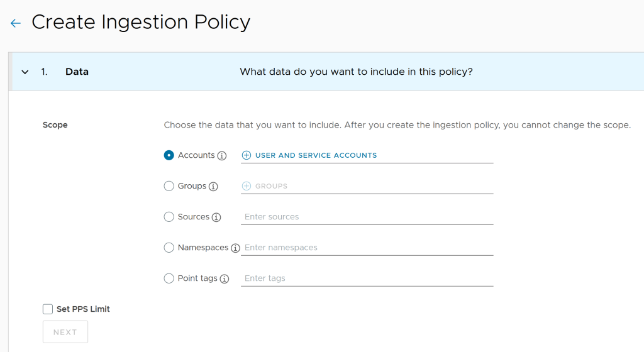The width and height of the screenshot is (644, 352).
Task: Collapse the Data step chevron
Action: [25, 72]
